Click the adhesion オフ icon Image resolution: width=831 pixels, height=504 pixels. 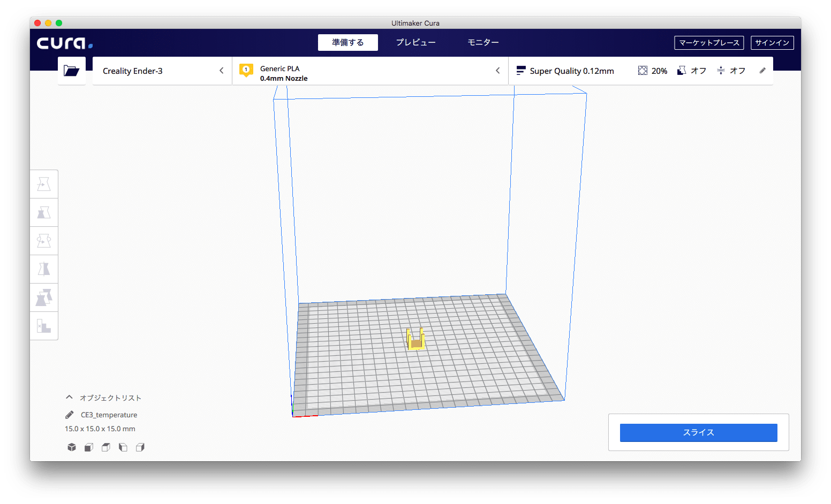pyautogui.click(x=721, y=71)
